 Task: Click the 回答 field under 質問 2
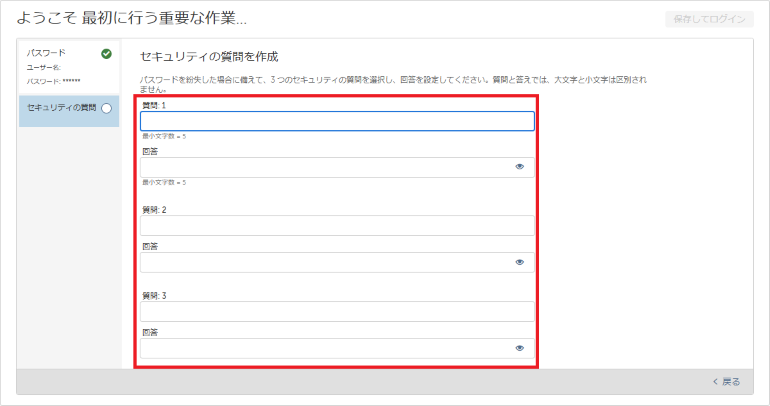(325, 262)
